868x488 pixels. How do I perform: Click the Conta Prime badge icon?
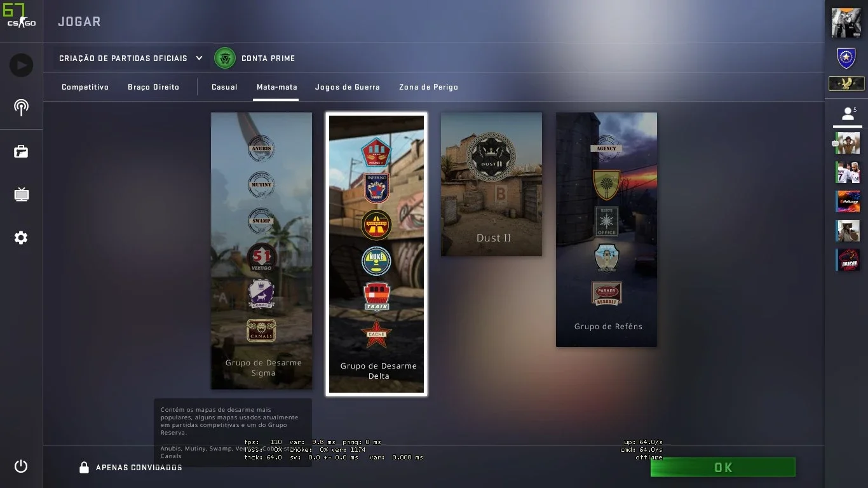click(225, 58)
